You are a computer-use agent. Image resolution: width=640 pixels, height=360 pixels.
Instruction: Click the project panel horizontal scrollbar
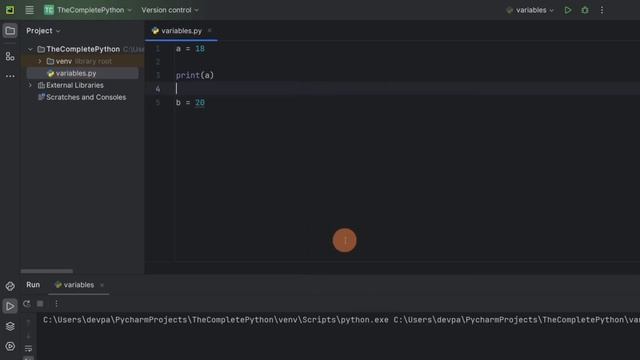[x=47, y=271]
